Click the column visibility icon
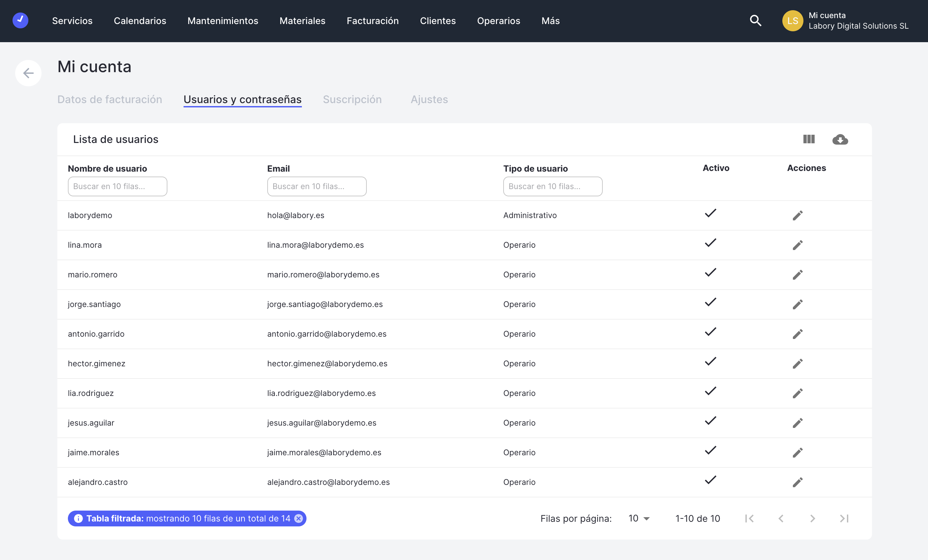Viewport: 928px width, 560px height. (809, 139)
